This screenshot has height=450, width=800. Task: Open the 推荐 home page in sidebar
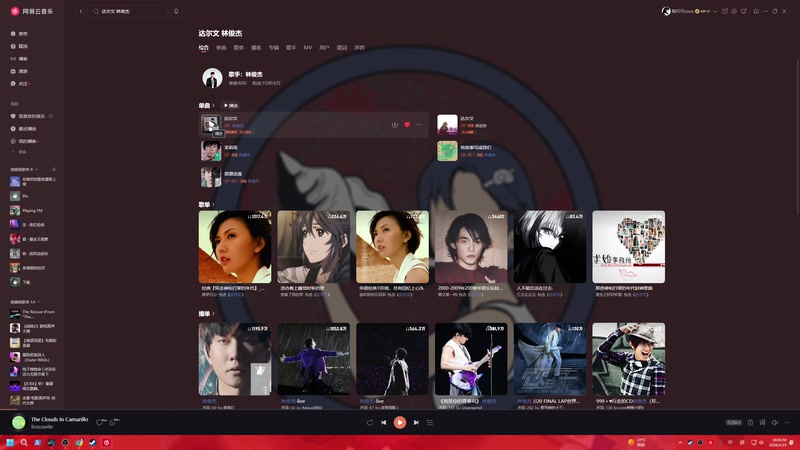[19, 34]
